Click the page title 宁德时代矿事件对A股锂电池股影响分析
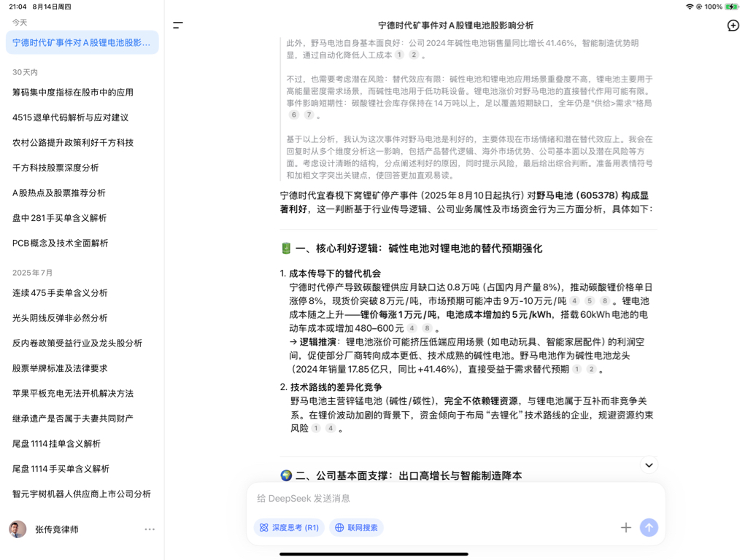The height and width of the screenshot is (560, 748). click(455, 26)
